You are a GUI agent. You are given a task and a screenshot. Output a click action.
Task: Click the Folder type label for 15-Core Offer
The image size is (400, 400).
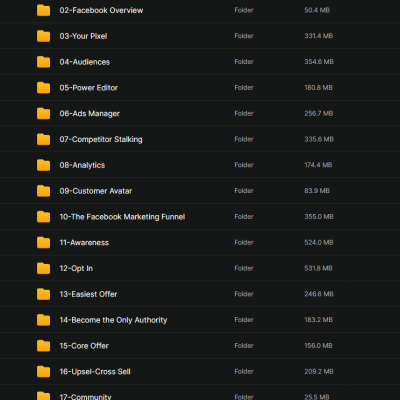click(x=244, y=346)
